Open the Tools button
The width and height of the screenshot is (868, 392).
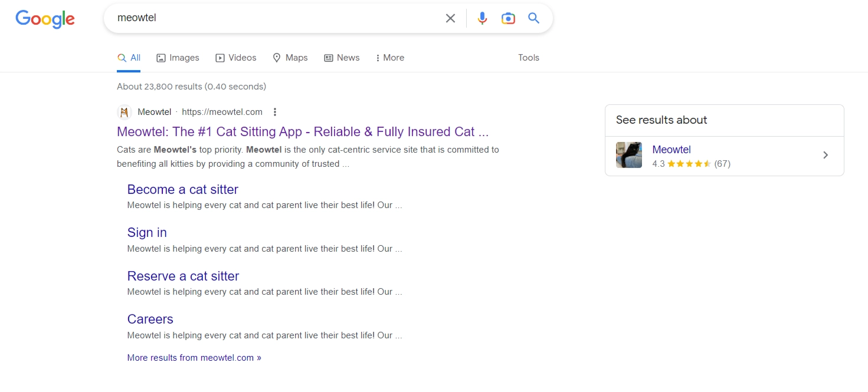529,58
